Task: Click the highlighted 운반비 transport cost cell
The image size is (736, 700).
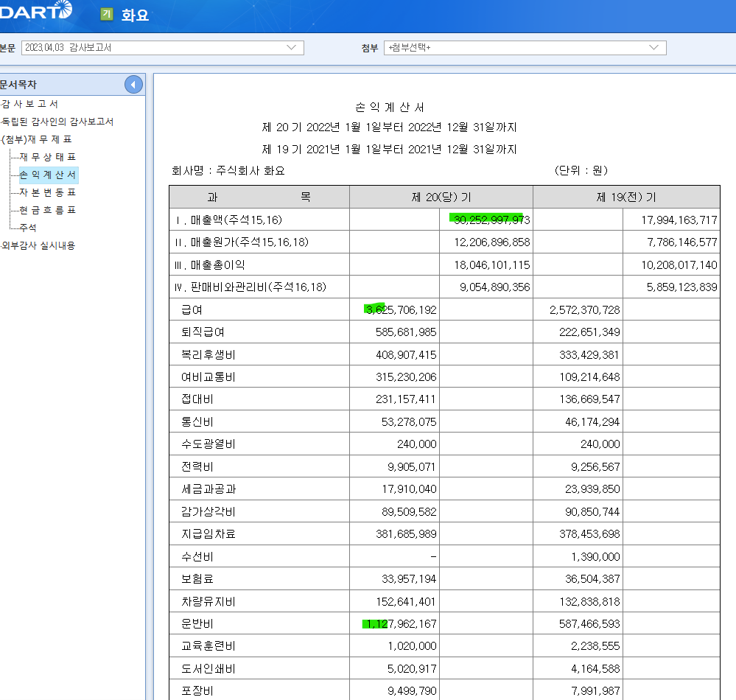Action: tap(401, 623)
